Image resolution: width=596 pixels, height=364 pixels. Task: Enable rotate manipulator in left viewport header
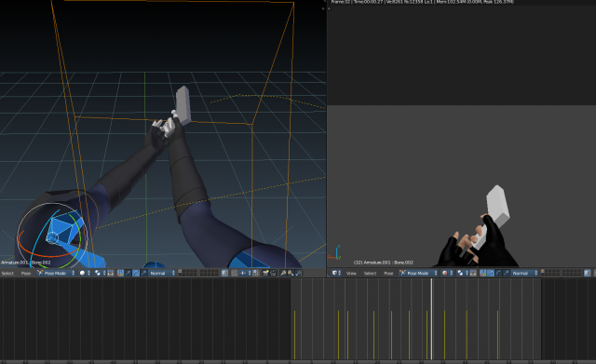136,273
